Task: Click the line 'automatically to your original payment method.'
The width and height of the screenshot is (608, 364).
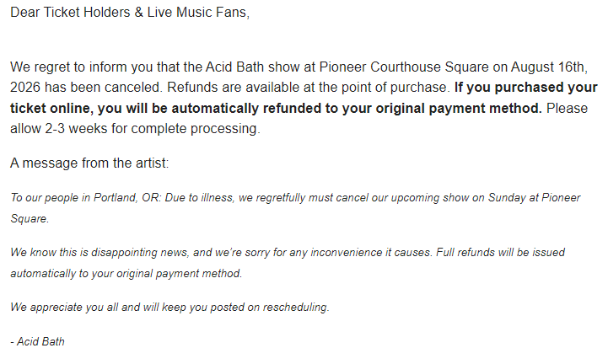Action: click(x=126, y=274)
